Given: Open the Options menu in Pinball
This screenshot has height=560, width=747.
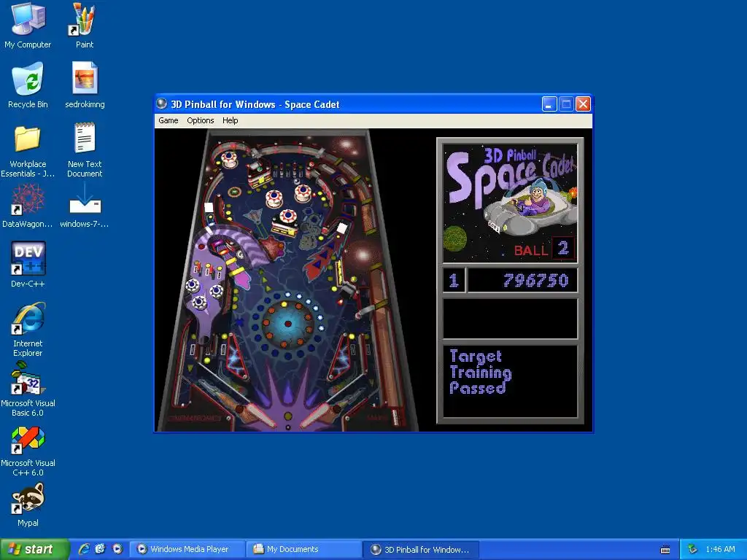Looking at the screenshot, I should [200, 120].
